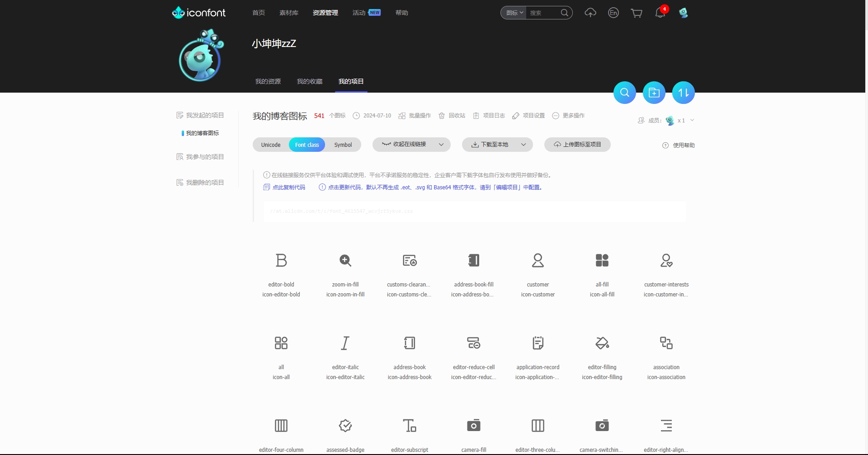Select the zoom-in-fill icon thumbnail
This screenshot has width=868, height=455.
click(345, 260)
